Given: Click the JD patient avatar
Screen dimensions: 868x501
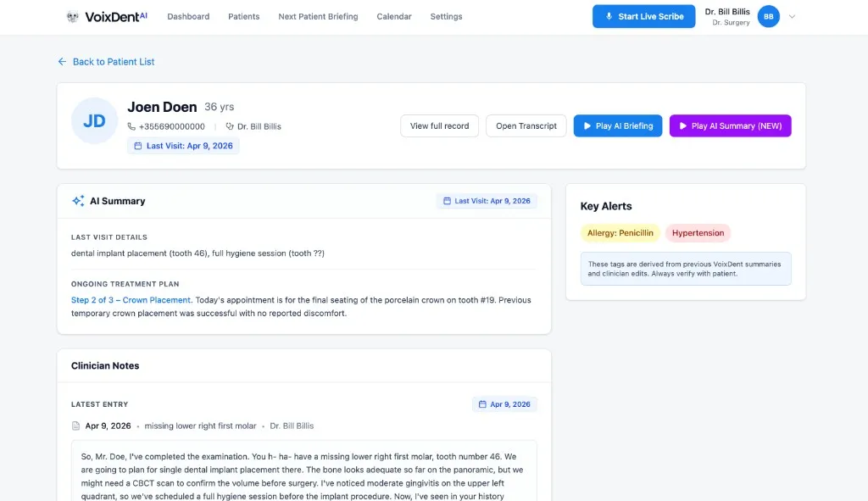Looking at the screenshot, I should click(x=94, y=120).
